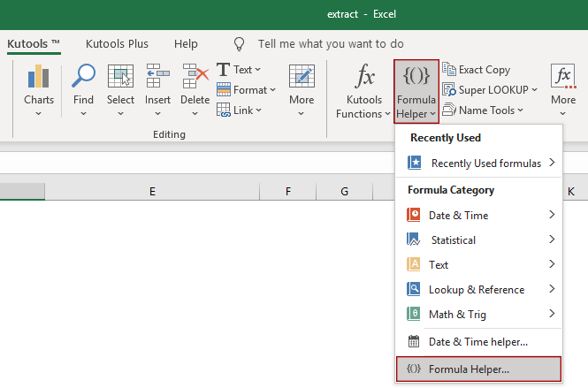Click the Find magnifier icon
The image size is (588, 388).
click(x=83, y=77)
